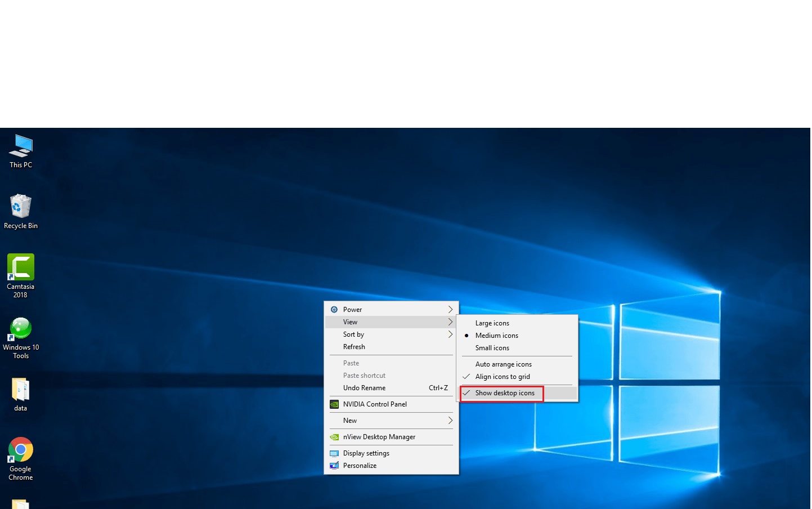Open Display settings
This screenshot has height=509, width=812.
[x=366, y=453]
